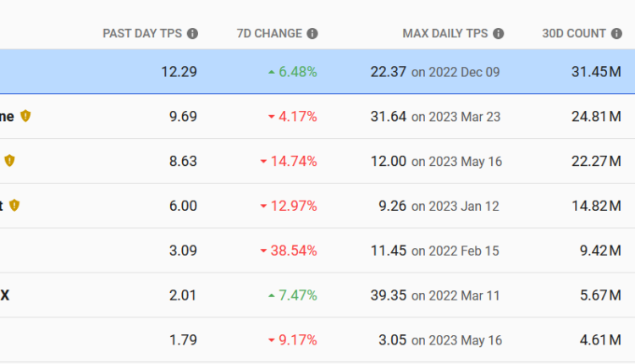635x364 pixels.
Task: Sort by 30D COUNT column header
Action: [x=574, y=34]
